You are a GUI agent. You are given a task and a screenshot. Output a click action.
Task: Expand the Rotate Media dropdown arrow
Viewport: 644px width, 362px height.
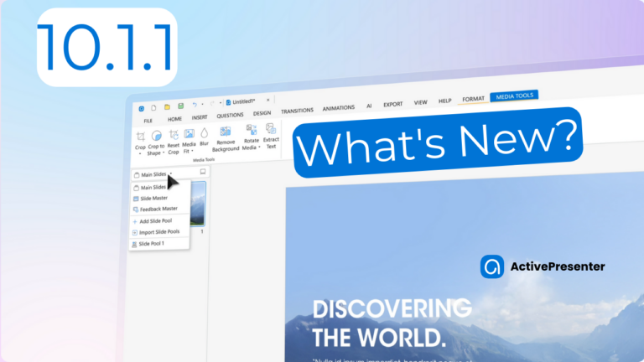[x=259, y=147]
